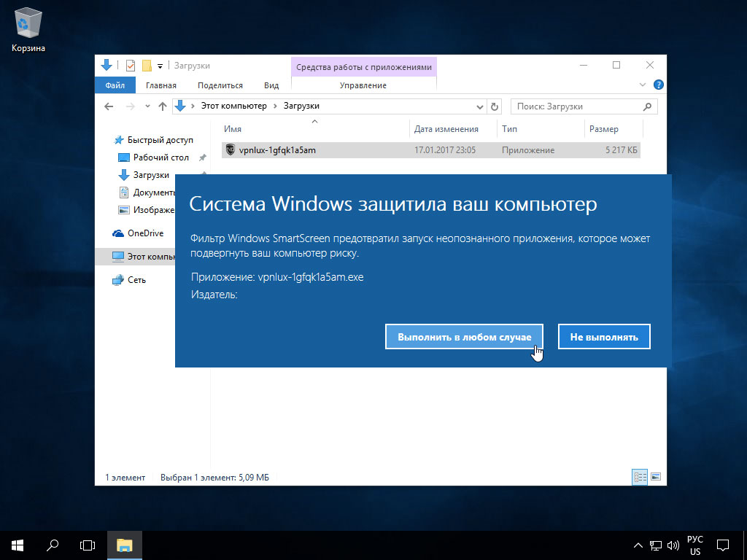This screenshot has height=560, width=747.
Task: Open the Файл menu tab
Action: point(115,85)
